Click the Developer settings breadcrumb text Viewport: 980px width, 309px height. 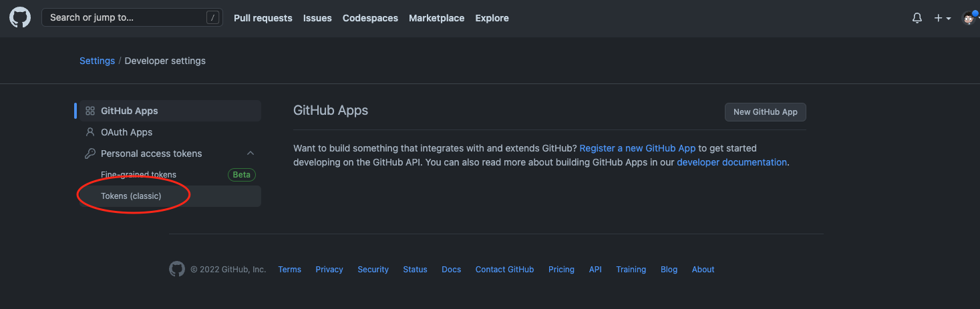pos(165,61)
